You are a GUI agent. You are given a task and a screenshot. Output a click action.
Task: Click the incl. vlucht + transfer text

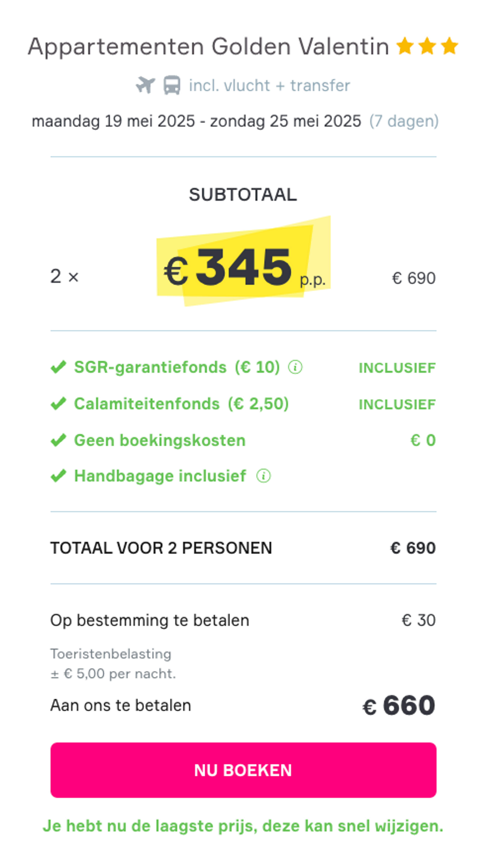[269, 86]
